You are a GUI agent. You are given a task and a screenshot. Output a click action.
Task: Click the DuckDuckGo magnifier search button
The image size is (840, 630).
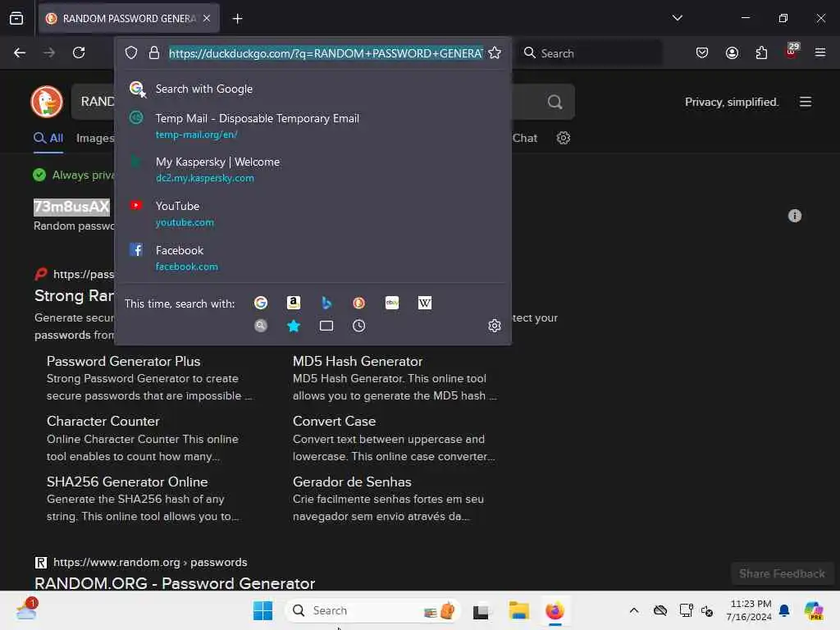pos(555,102)
